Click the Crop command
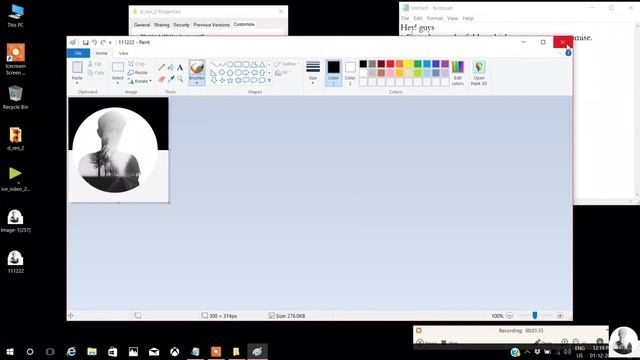640x360 pixels. click(x=137, y=64)
